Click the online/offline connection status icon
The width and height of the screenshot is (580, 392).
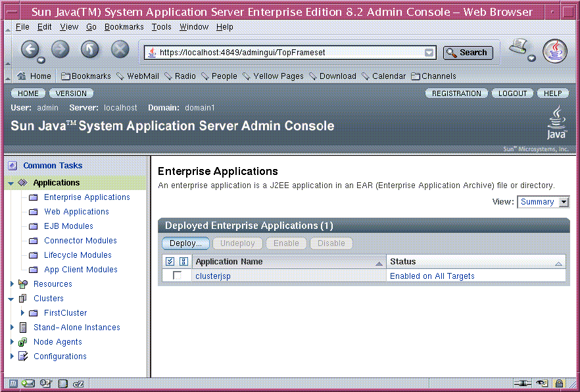(523, 383)
